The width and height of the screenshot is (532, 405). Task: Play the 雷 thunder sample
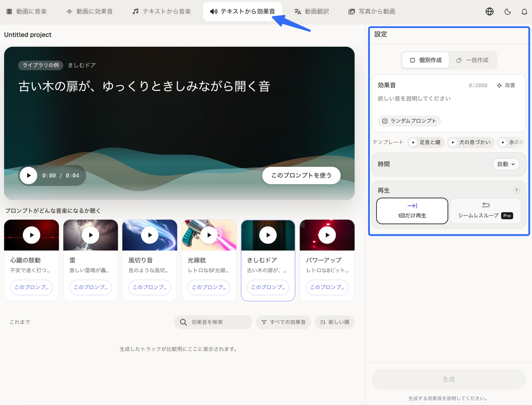pyautogui.click(x=91, y=235)
